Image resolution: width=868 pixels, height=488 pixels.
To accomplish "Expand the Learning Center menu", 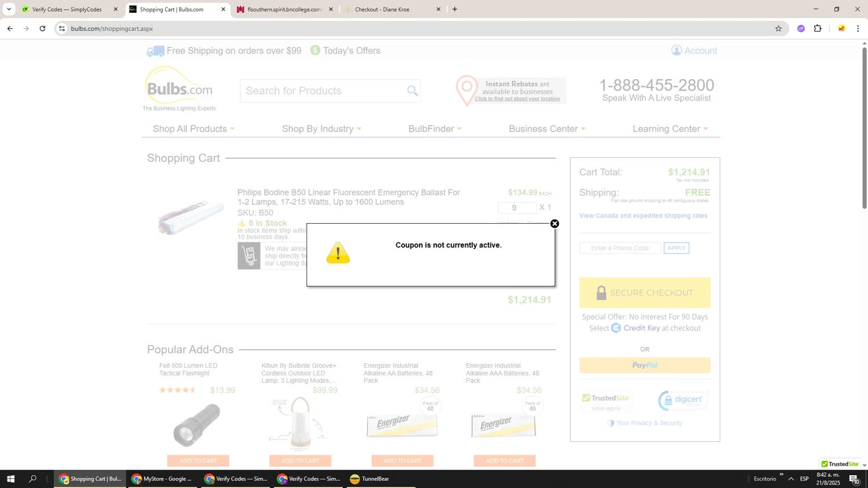I will 671,129.
